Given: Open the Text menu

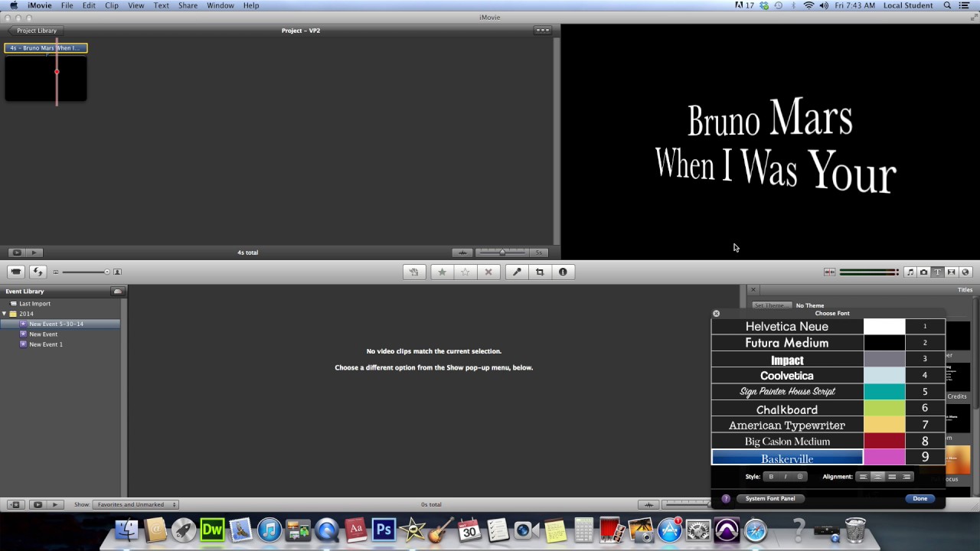Looking at the screenshot, I should point(162,5).
